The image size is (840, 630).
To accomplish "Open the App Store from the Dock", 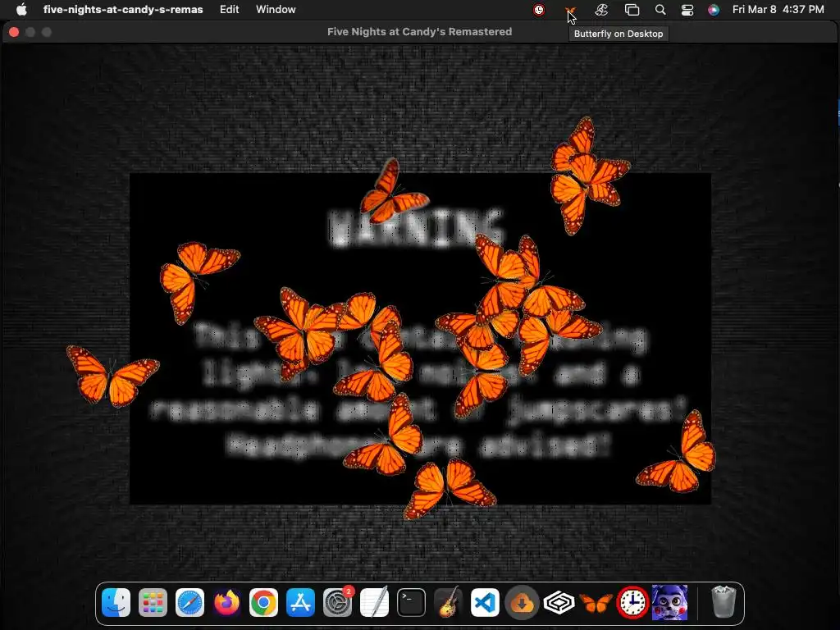I will [300, 603].
